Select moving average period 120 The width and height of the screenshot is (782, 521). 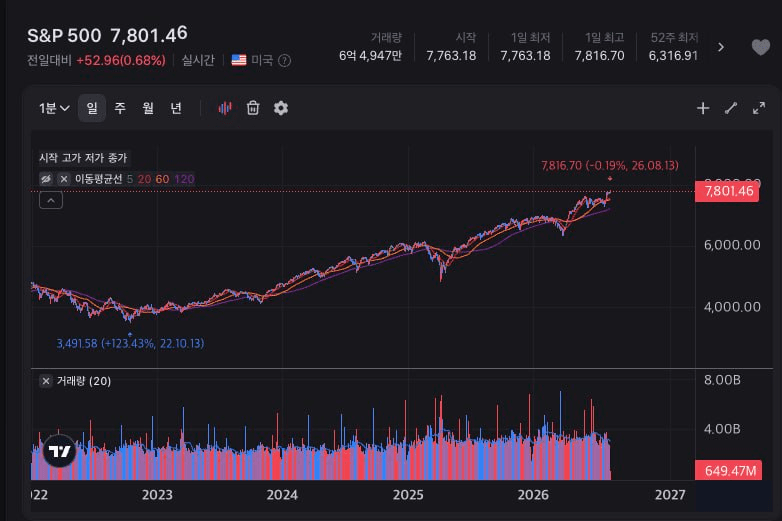[185, 179]
